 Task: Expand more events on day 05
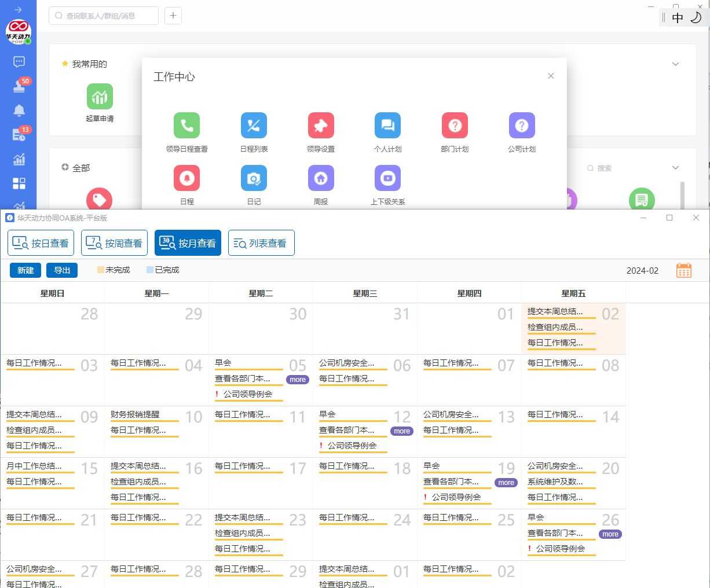(298, 380)
